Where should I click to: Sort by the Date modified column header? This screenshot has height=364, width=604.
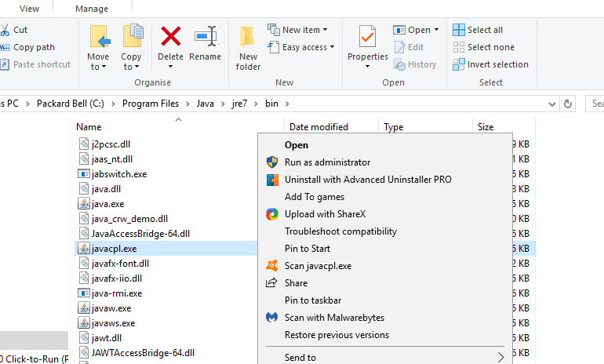click(x=318, y=127)
